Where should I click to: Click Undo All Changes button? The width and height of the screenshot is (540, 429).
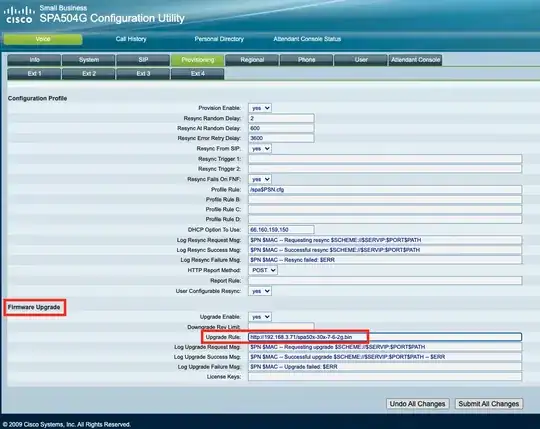tap(417, 404)
